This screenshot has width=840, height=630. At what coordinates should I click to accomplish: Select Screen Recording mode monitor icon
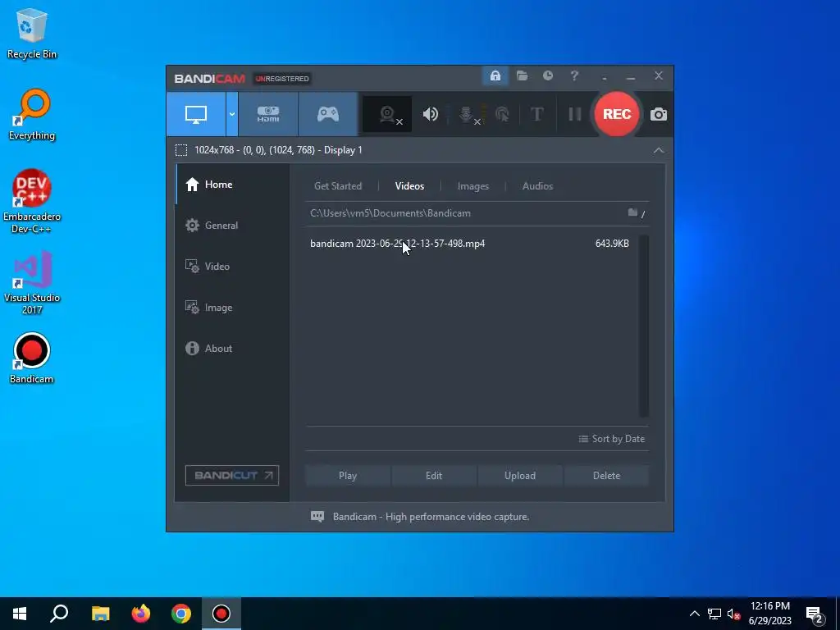click(195, 114)
